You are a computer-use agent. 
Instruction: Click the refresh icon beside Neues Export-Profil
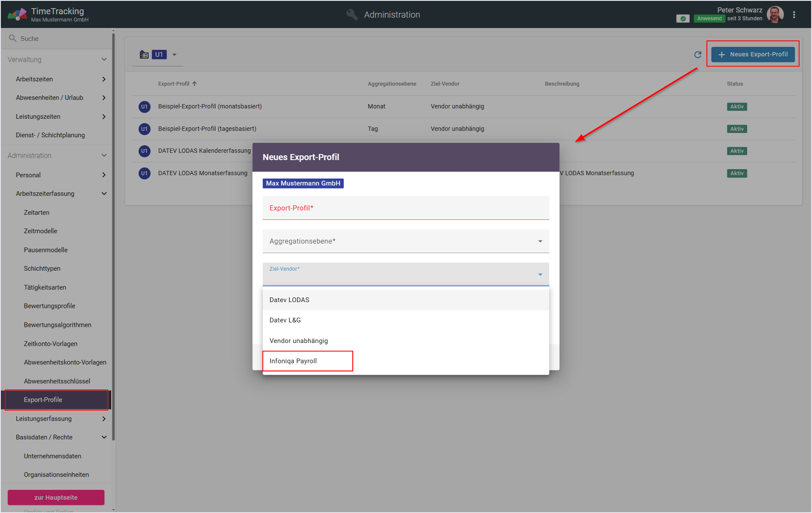pos(697,55)
